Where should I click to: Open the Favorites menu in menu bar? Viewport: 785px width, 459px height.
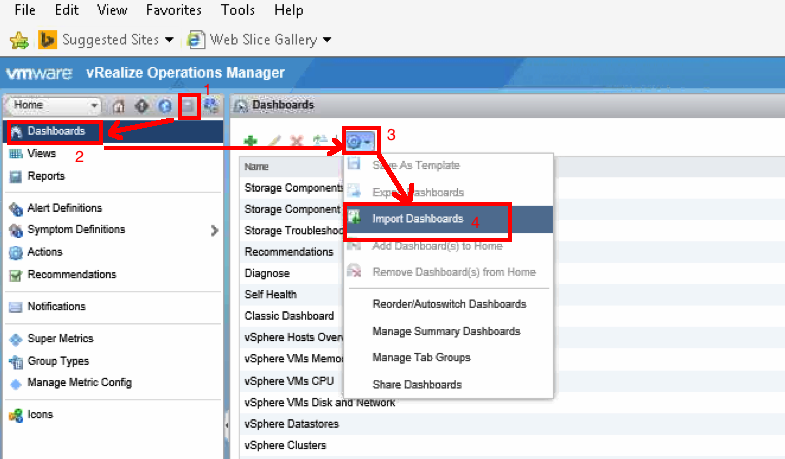click(x=172, y=10)
